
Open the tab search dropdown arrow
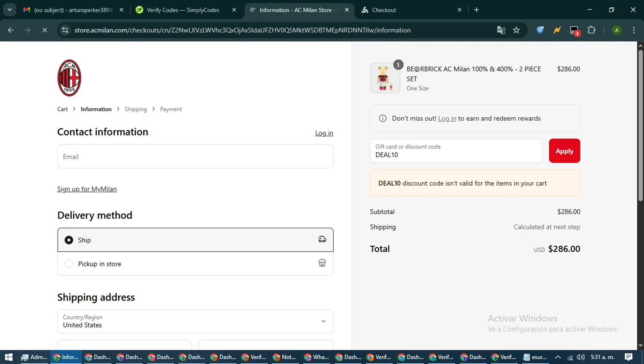tap(9, 10)
